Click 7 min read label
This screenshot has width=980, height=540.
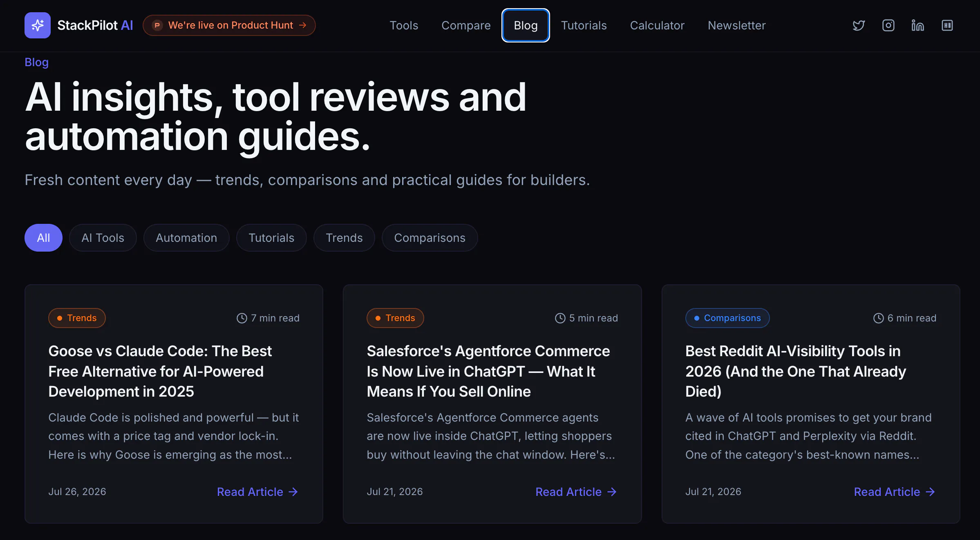point(275,318)
